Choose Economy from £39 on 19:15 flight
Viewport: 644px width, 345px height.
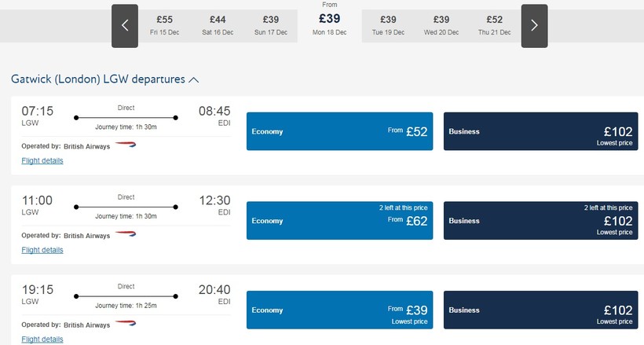339,310
